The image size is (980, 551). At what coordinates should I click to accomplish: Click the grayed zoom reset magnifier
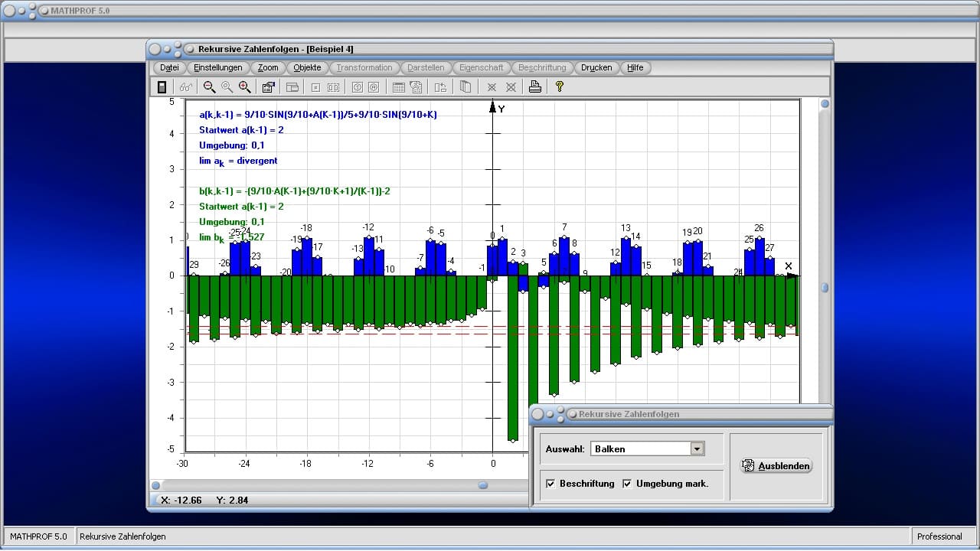click(227, 87)
